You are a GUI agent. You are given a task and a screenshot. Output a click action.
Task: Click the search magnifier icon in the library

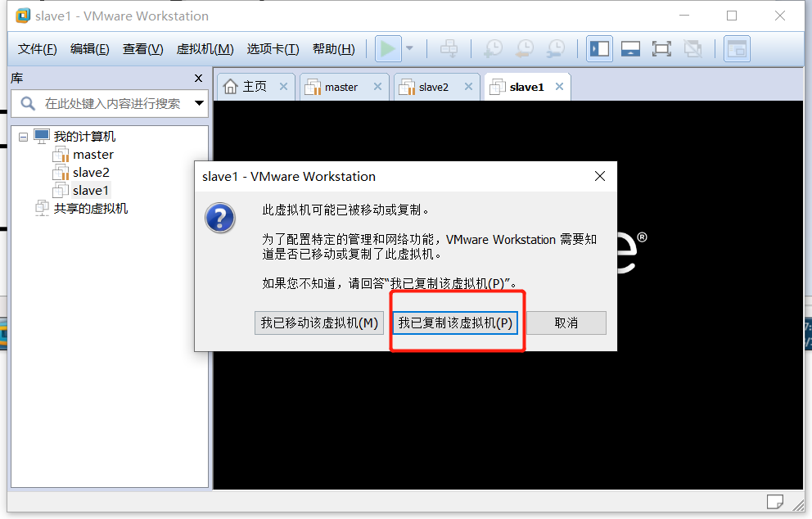[28, 104]
